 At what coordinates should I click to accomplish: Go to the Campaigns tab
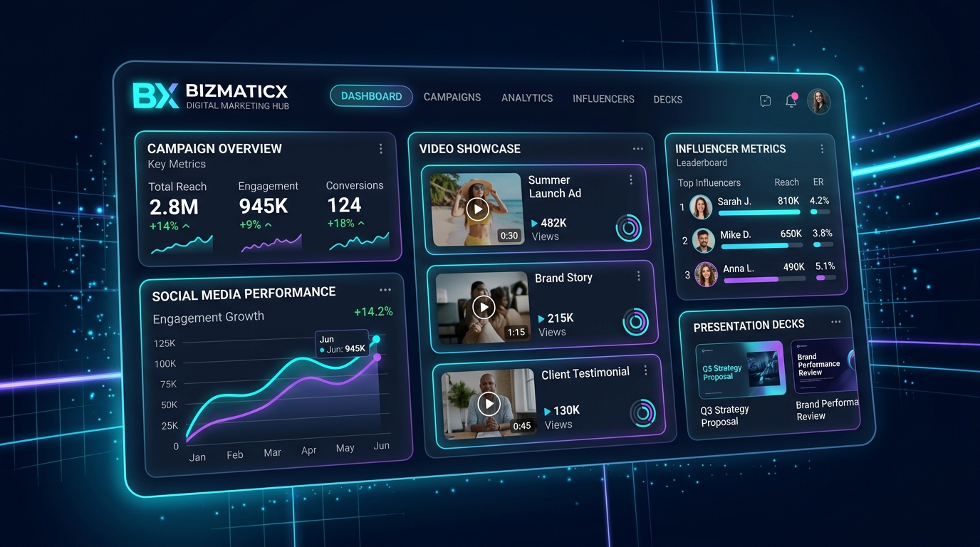tap(452, 97)
